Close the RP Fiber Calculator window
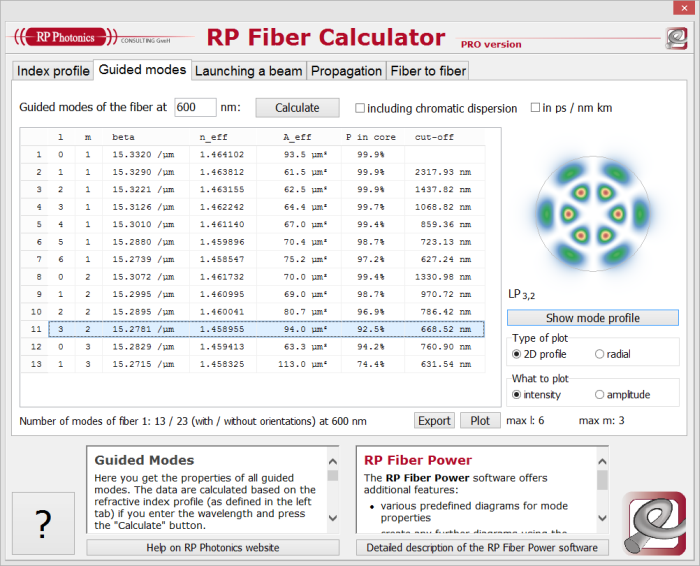This screenshot has width=700, height=566. tap(684, 8)
